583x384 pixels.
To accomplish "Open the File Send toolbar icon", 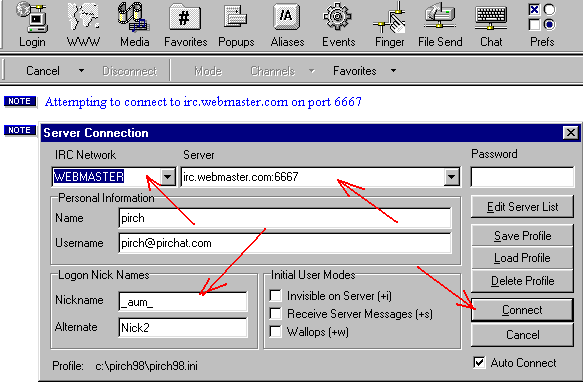I will click(x=440, y=25).
